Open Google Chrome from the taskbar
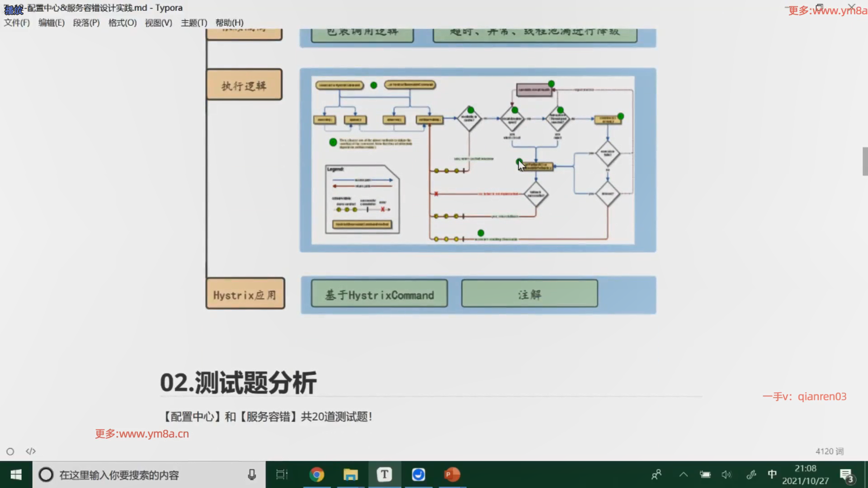This screenshot has height=488, width=868. (x=316, y=474)
